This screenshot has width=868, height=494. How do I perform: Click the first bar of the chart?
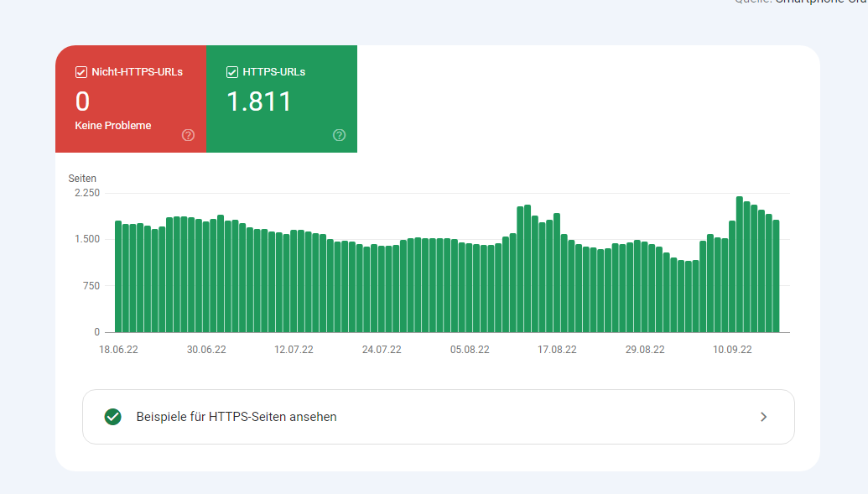pos(118,277)
